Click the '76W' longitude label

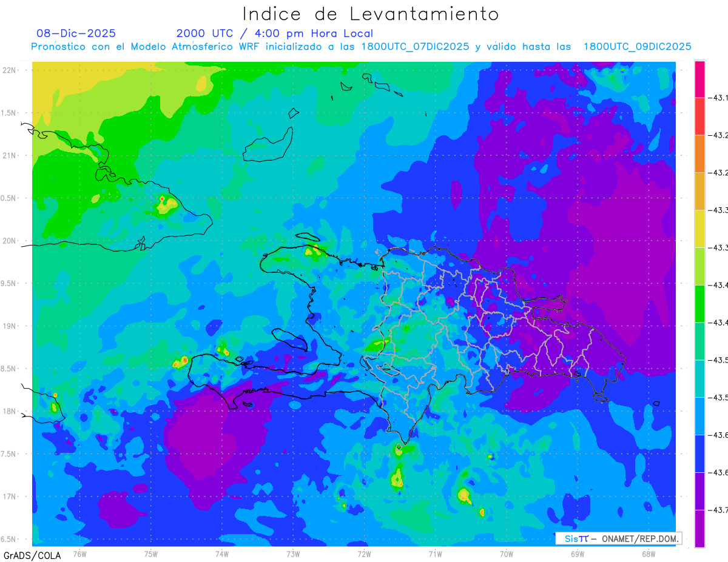[79, 554]
